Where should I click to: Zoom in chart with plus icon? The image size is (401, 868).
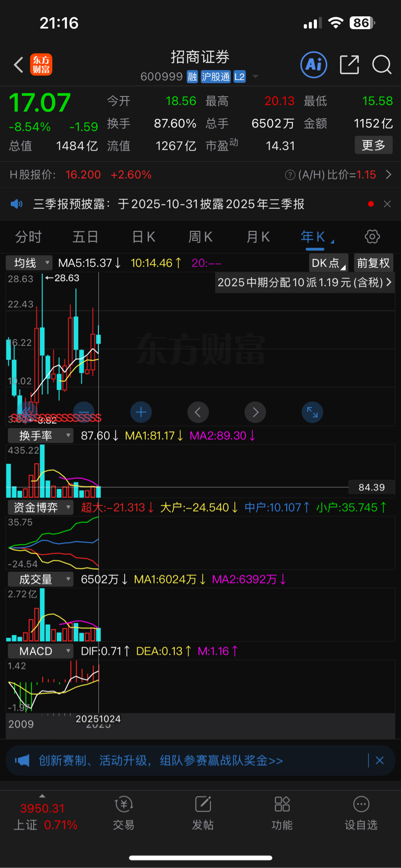tap(141, 412)
